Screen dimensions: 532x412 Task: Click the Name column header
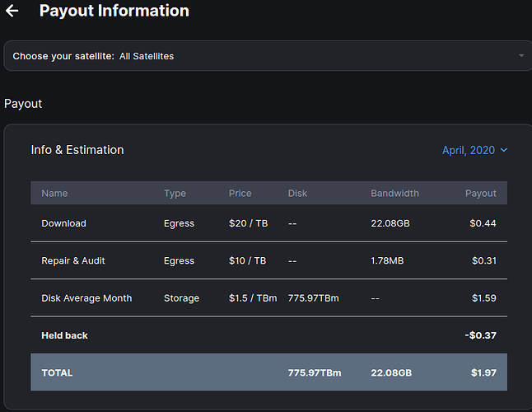pos(54,194)
